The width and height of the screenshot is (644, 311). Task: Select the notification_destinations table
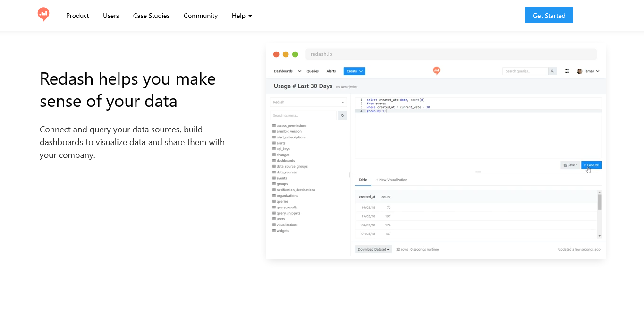296,190
